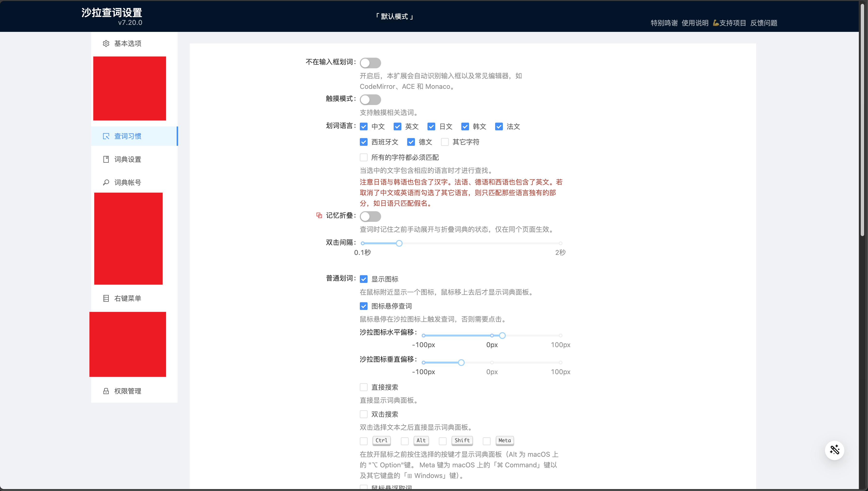Click the floating magic wand button
Image resolution: width=868 pixels, height=491 pixels.
tap(834, 450)
